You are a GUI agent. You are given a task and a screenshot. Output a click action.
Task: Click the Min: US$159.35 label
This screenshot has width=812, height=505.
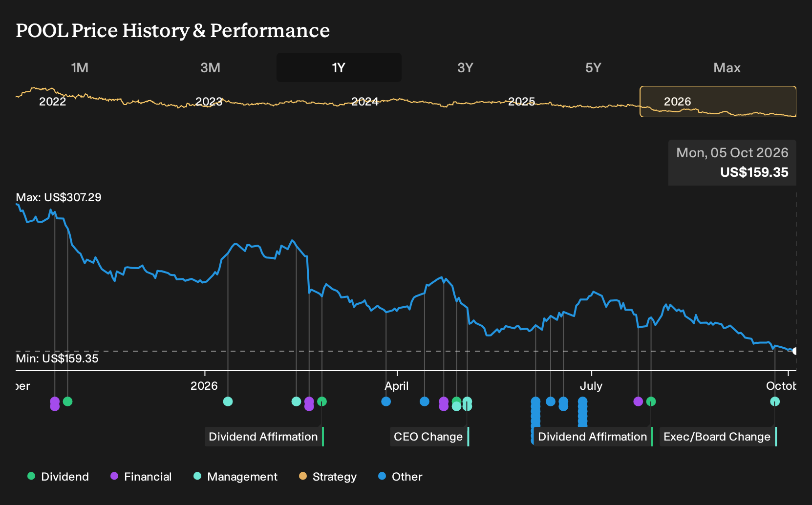point(57,358)
